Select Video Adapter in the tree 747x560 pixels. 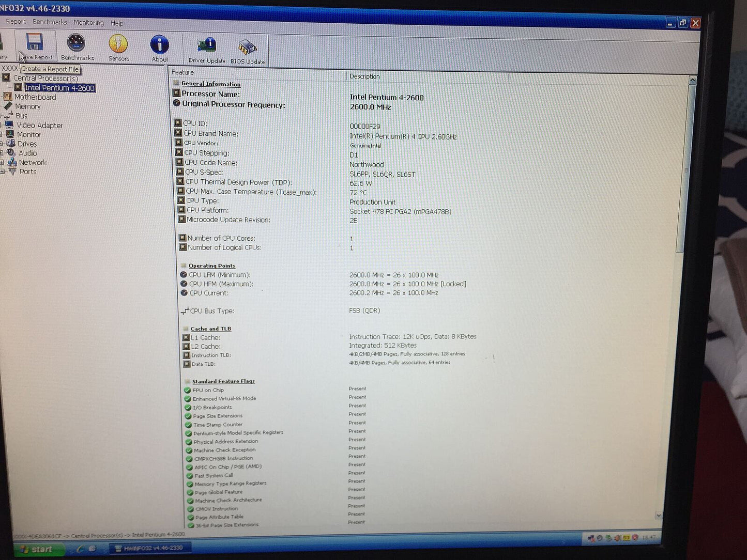(39, 125)
